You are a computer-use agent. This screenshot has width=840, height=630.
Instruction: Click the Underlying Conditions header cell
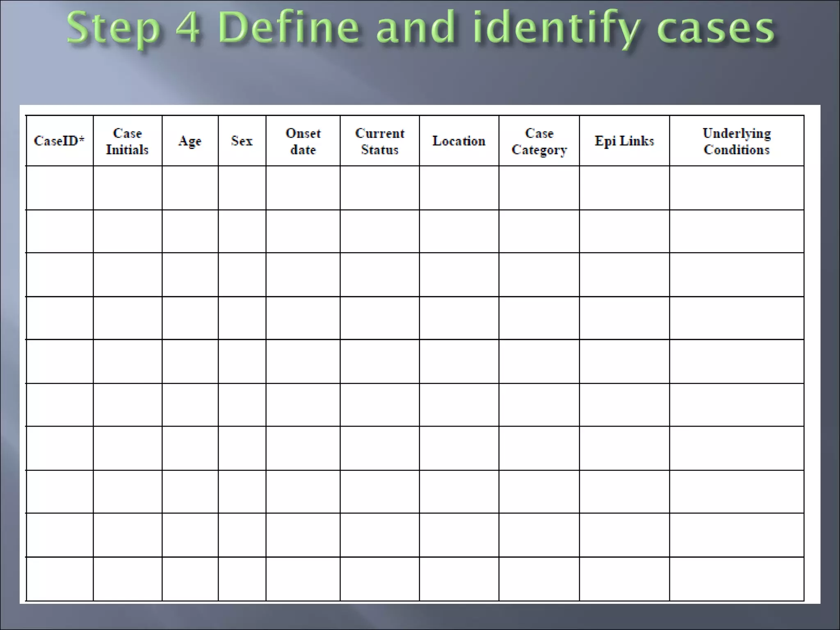point(736,141)
